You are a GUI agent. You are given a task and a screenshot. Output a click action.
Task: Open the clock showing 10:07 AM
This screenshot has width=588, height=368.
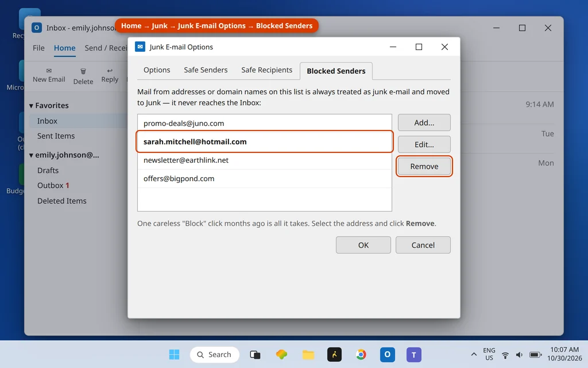pyautogui.click(x=564, y=354)
